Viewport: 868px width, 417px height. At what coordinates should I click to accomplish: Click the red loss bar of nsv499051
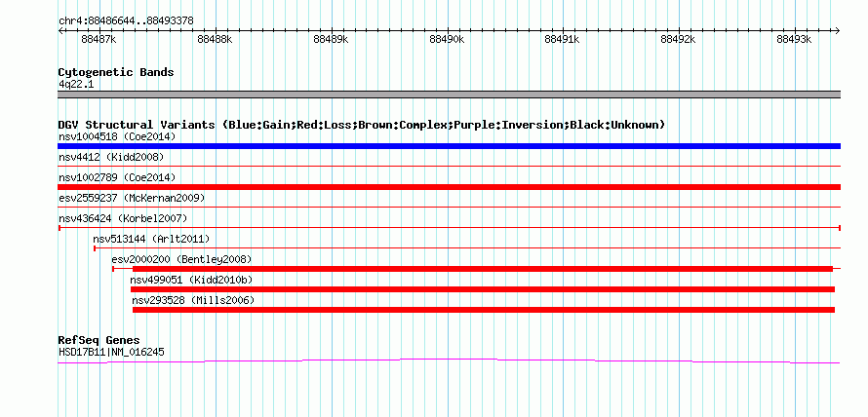click(x=482, y=289)
